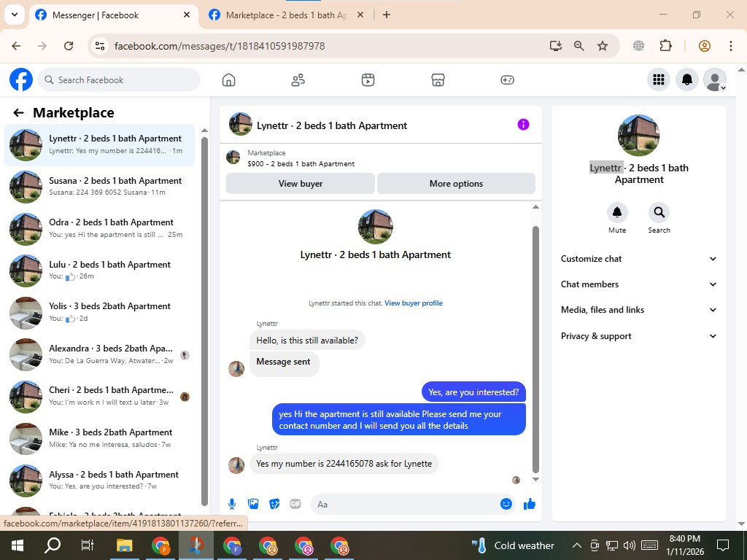Record a voice clip microphone icon
The width and height of the screenshot is (747, 560).
pyautogui.click(x=232, y=504)
